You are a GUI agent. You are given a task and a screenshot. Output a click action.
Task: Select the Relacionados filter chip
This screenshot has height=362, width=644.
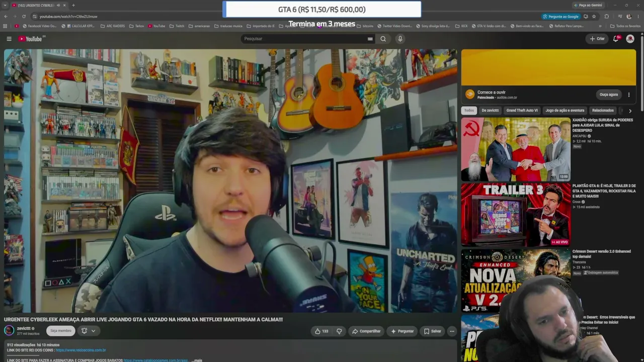603,111
